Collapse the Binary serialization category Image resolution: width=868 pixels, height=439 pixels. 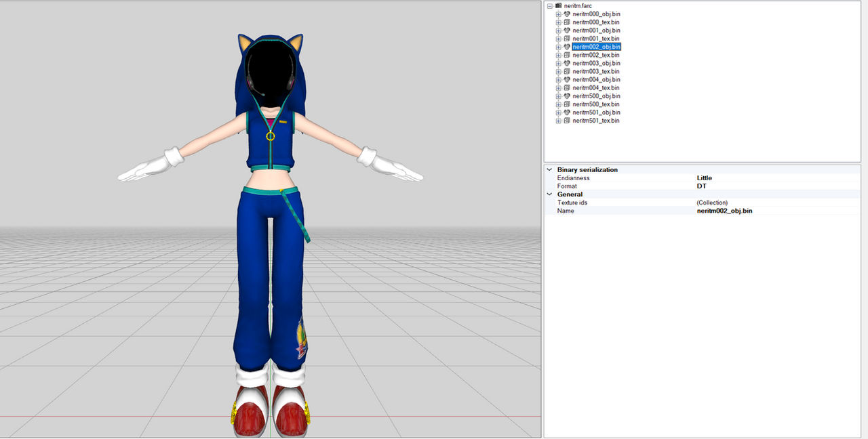[x=549, y=170]
